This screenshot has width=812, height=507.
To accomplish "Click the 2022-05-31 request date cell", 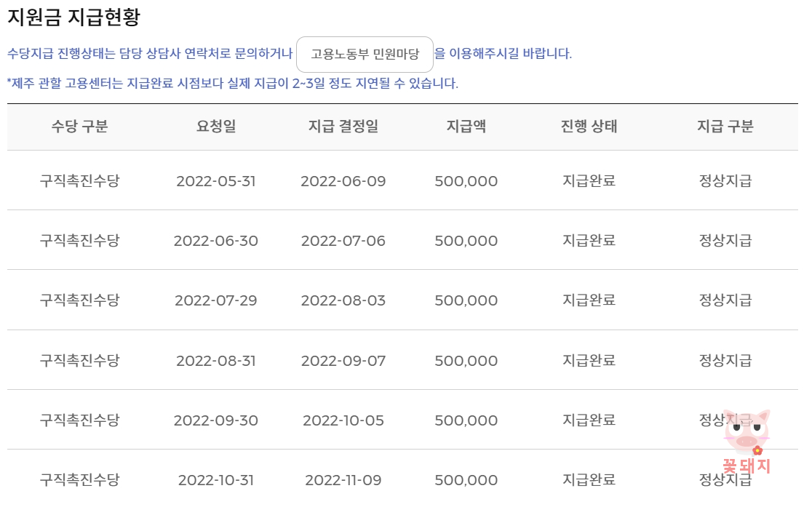I will pos(216,181).
